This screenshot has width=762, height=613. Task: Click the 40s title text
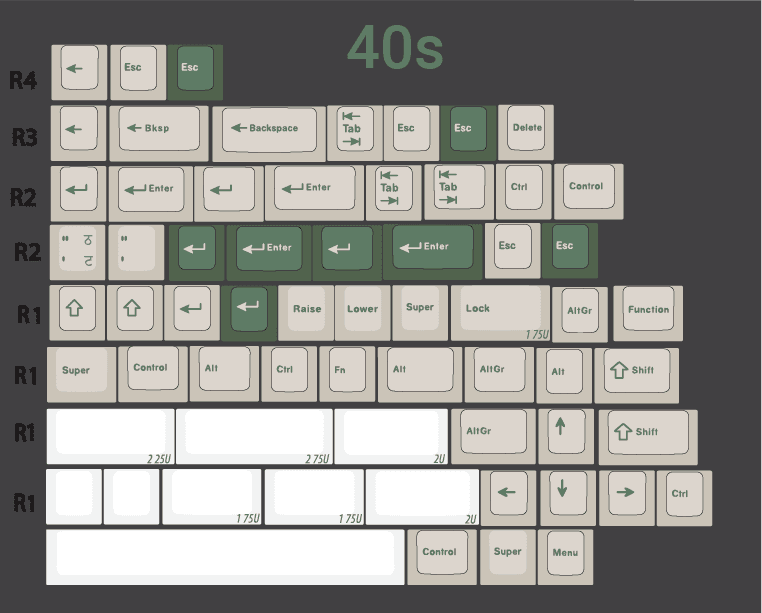pyautogui.click(x=395, y=48)
